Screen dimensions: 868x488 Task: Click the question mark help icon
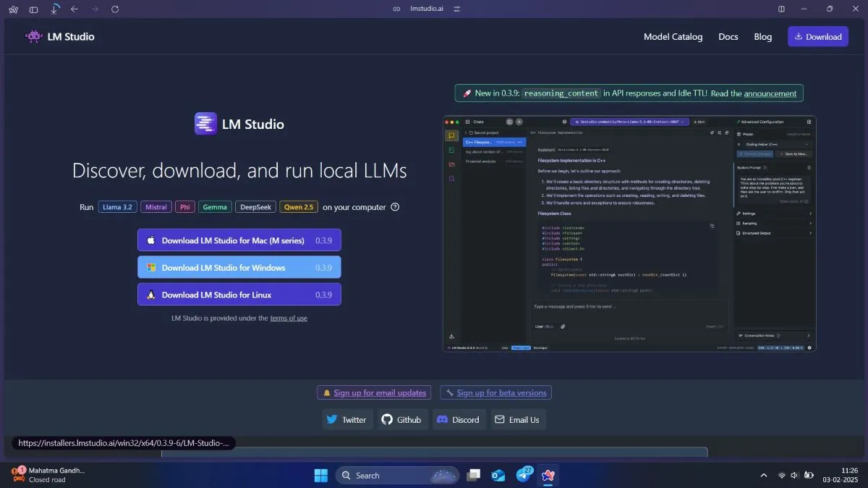[x=395, y=207]
